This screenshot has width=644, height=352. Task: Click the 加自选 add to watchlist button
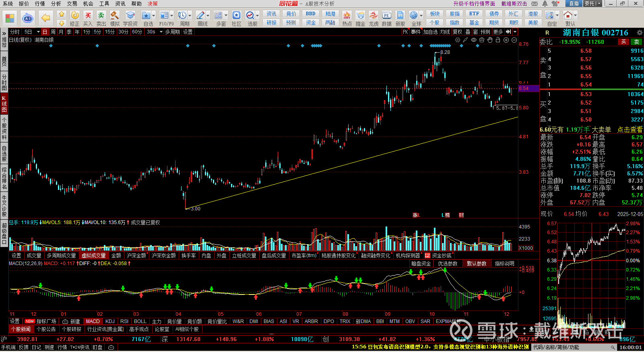[x=430, y=32]
